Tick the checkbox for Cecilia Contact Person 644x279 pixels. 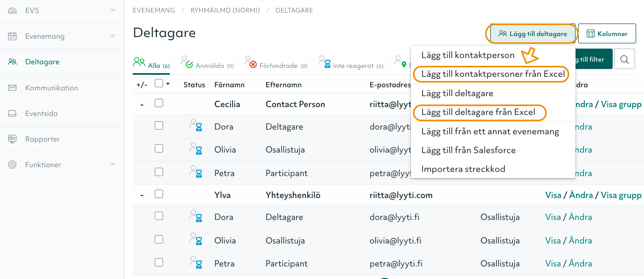click(x=159, y=103)
